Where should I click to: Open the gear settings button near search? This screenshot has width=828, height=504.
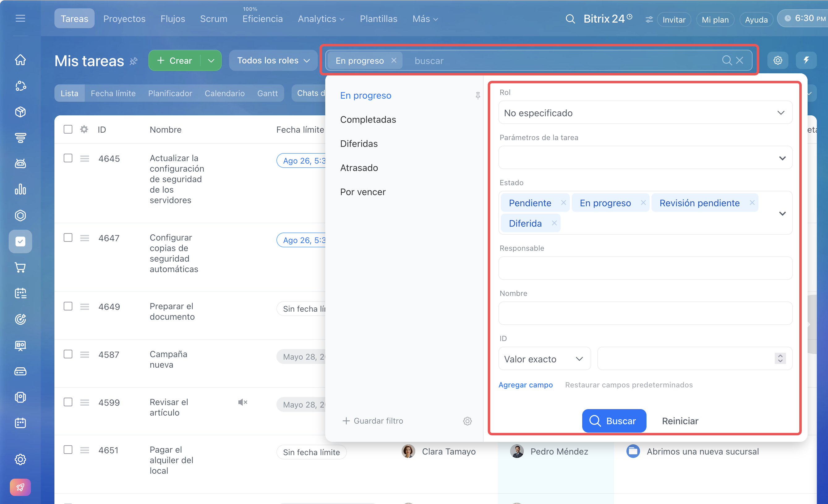pyautogui.click(x=778, y=61)
